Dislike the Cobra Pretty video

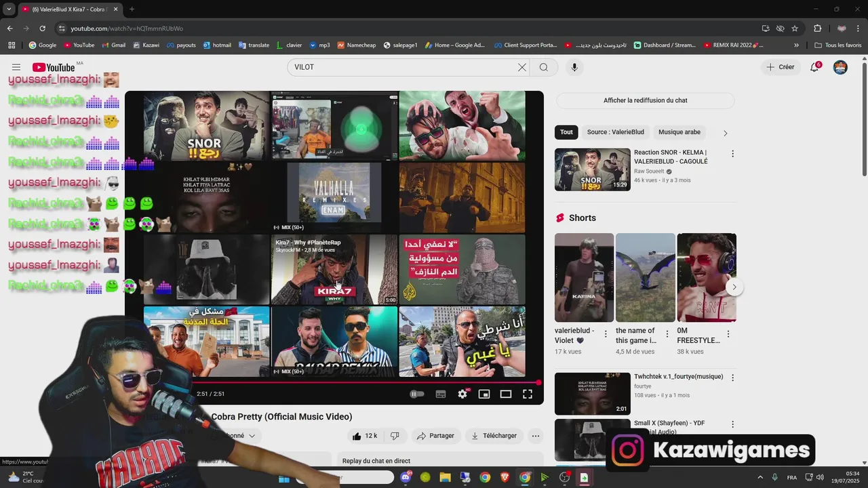pyautogui.click(x=395, y=436)
